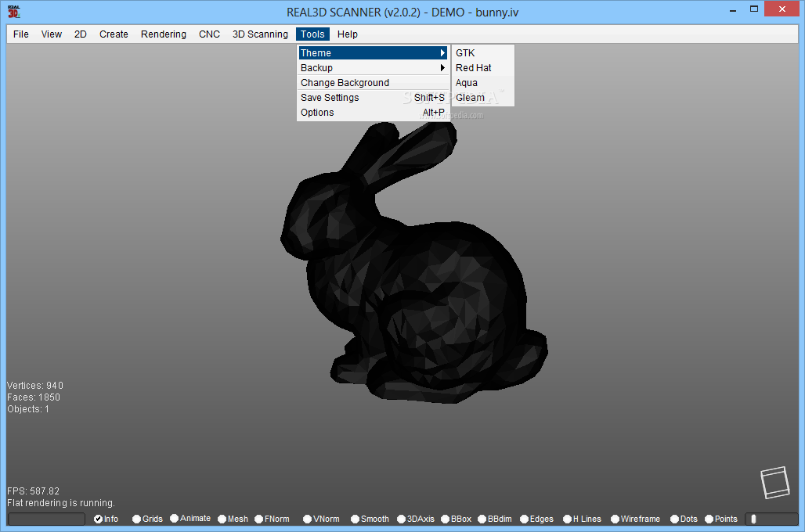805x532 pixels.
Task: Apply the Aqua theme
Action: pyautogui.click(x=482, y=83)
